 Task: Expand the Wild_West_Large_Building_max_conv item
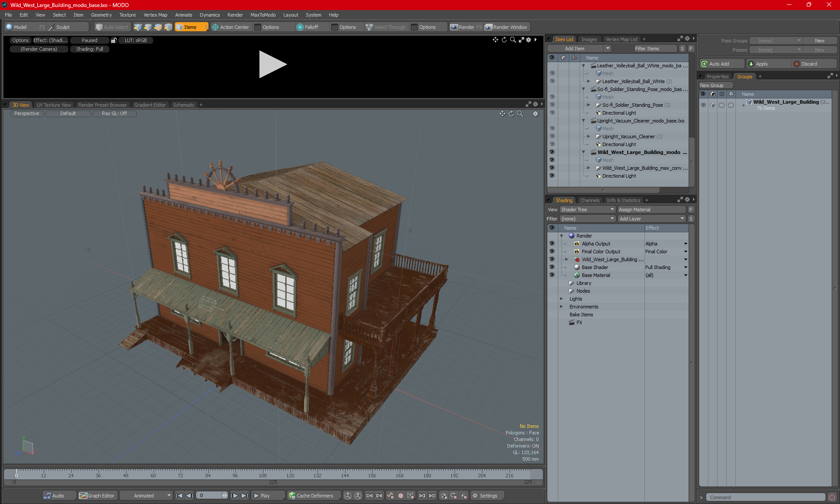(x=588, y=168)
